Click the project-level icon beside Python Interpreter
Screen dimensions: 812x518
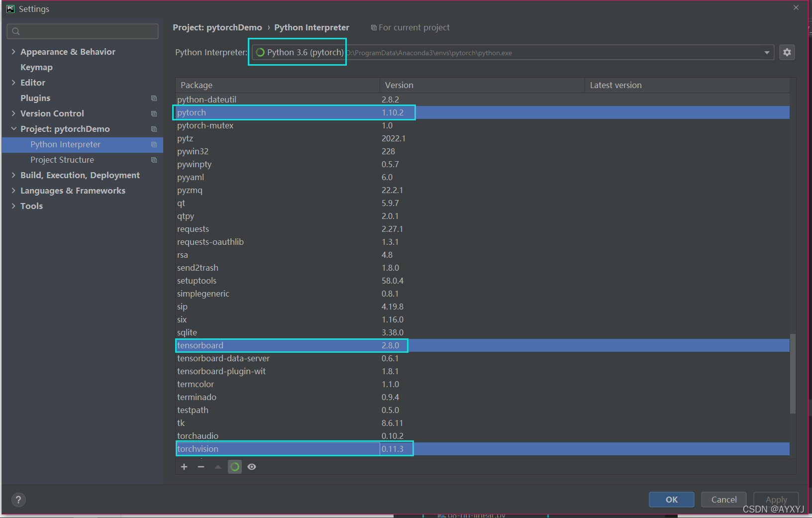coord(154,144)
